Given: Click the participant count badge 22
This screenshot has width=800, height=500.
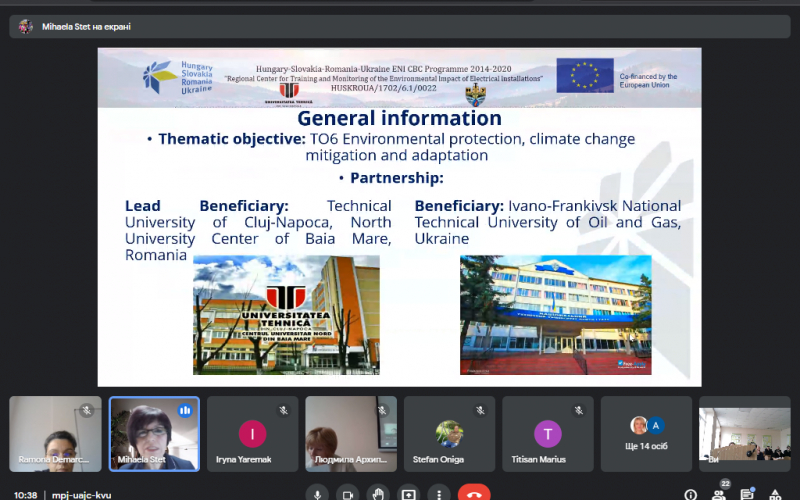Looking at the screenshot, I should click(725, 484).
